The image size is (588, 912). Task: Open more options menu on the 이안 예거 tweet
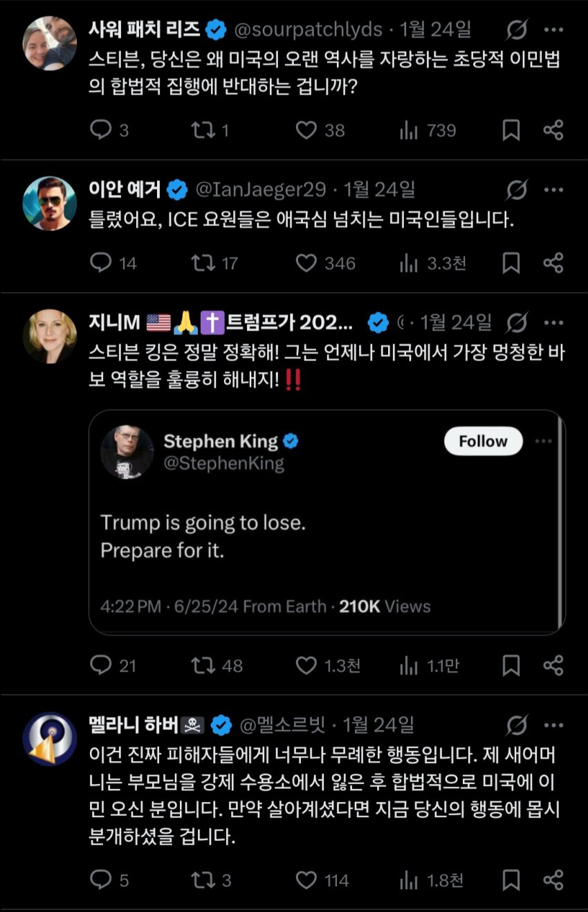click(553, 189)
